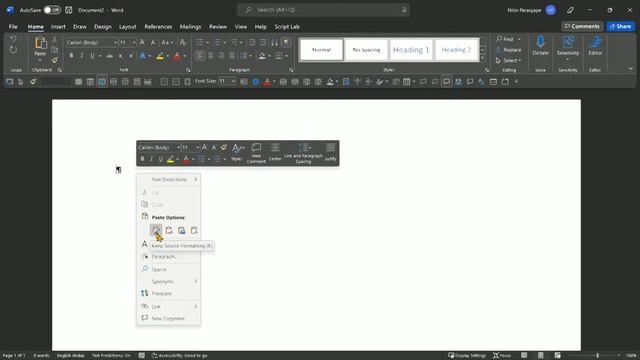Screen dimensions: 640x360
Task: Open the Font Size dropdown in the second toolbar
Action: pos(233,82)
